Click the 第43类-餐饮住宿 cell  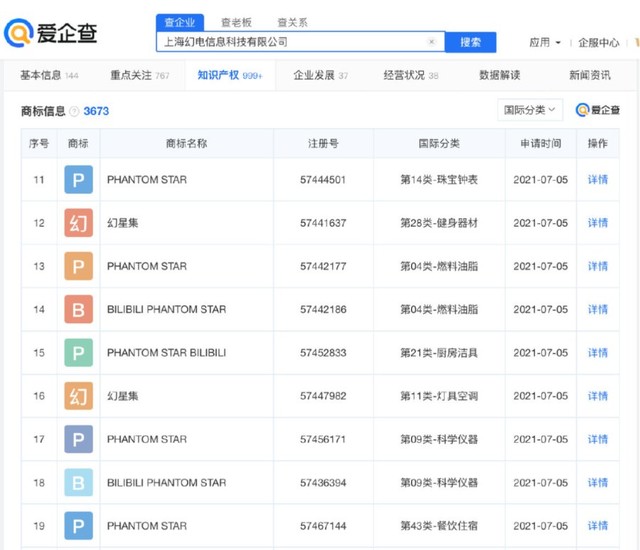tap(439, 526)
